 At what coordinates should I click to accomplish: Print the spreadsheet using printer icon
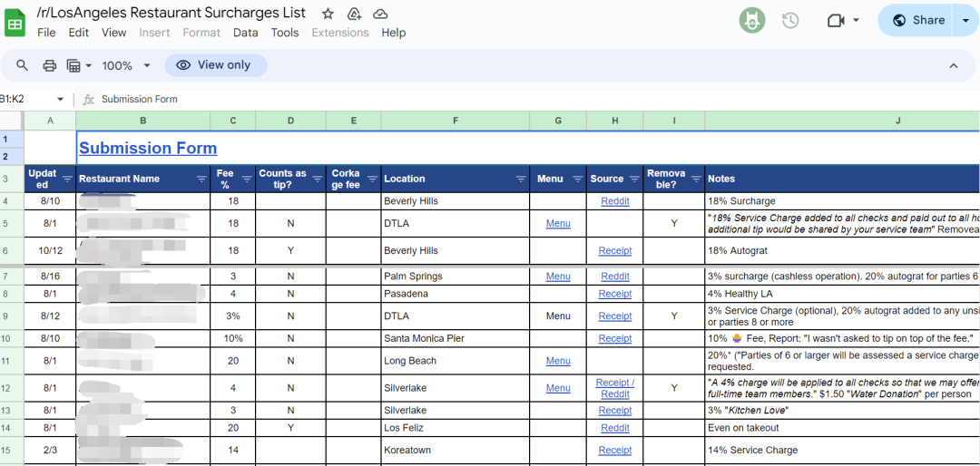(50, 65)
